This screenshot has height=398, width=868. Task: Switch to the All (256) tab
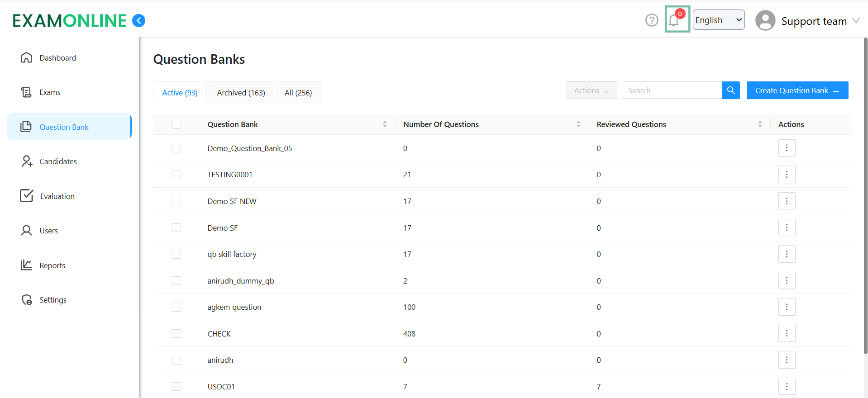pyautogui.click(x=298, y=93)
